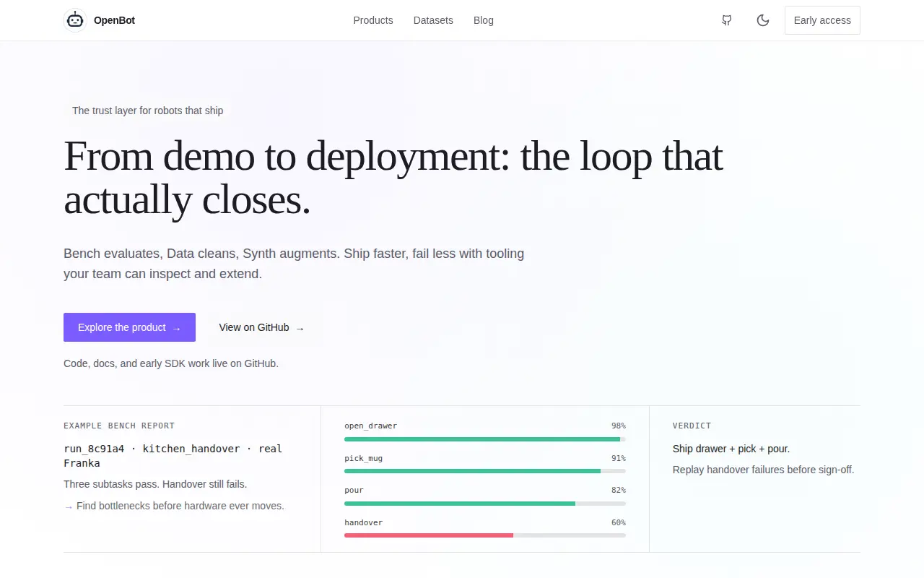Select the red handover 60% progress bar
This screenshot has height=578, width=924.
coord(485,535)
